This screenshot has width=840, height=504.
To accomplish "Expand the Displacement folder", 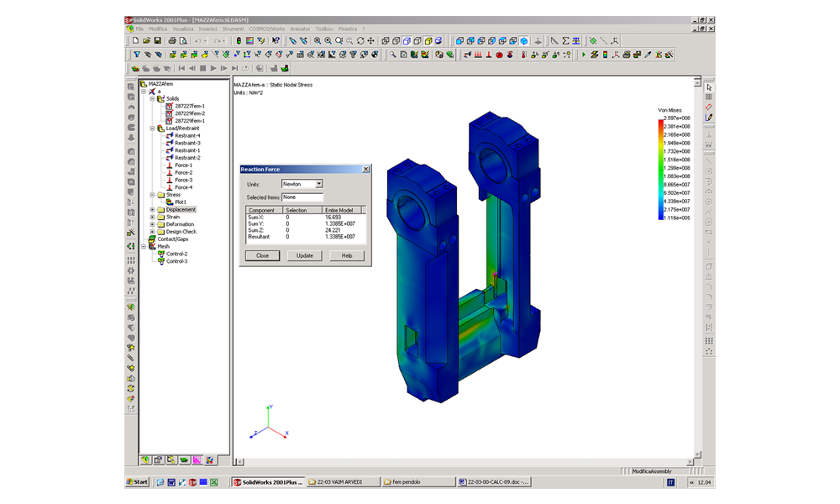I will click(x=152, y=209).
